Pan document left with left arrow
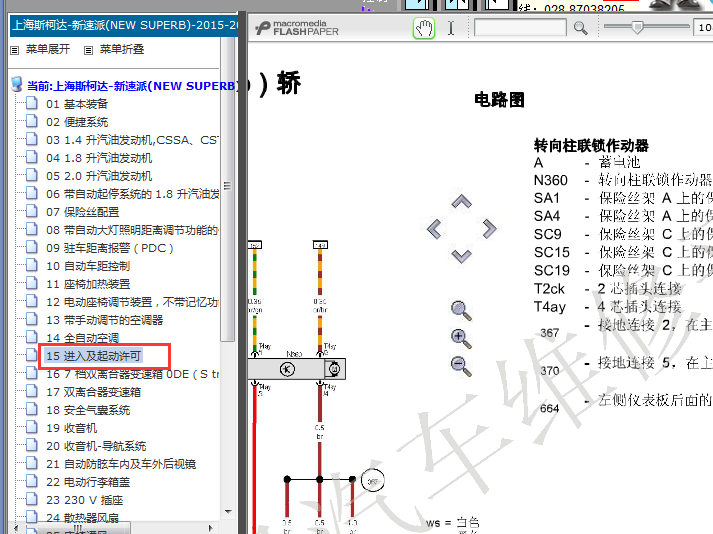Screen dimensions: 713x534 click(434, 228)
